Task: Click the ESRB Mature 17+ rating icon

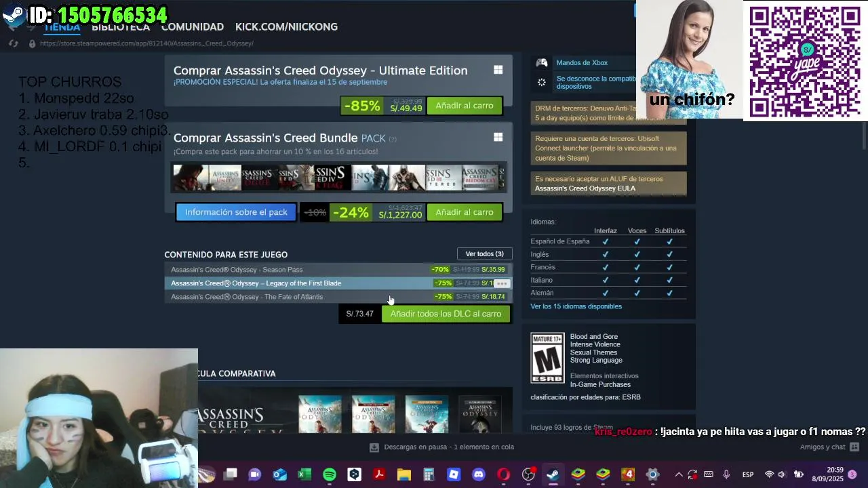Action: [x=547, y=359]
